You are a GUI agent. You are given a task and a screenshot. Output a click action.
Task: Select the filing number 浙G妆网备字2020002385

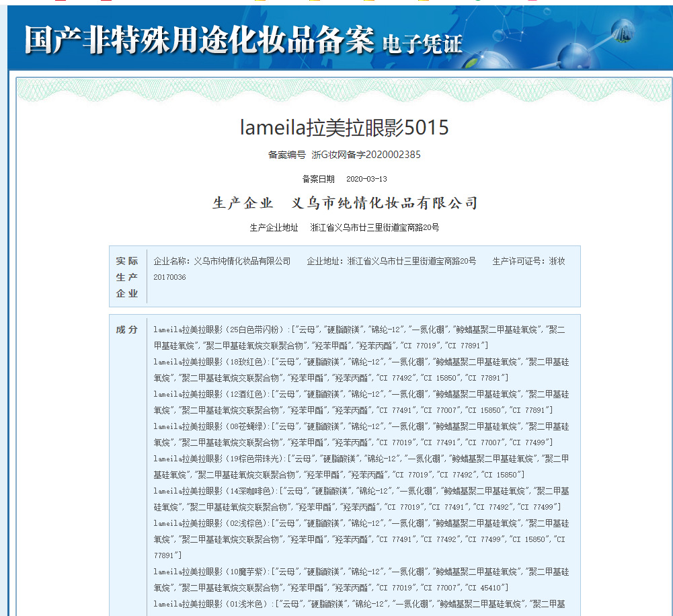tap(366, 155)
